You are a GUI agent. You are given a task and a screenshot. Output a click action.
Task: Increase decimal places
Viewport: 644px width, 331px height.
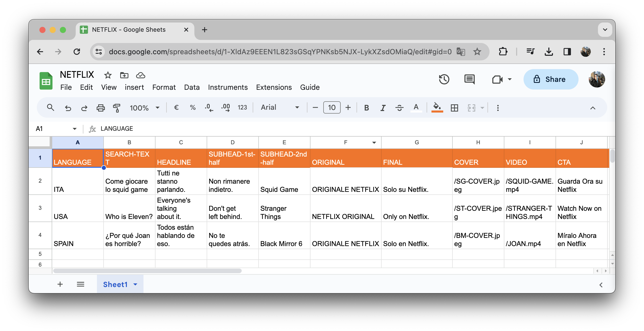pyautogui.click(x=226, y=108)
